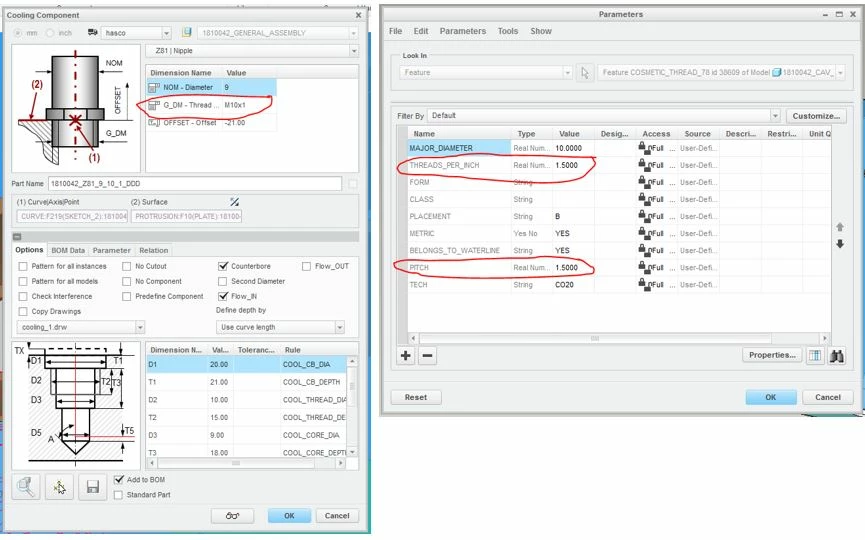Click the Customize... button
The height and width of the screenshot is (540, 865).
(x=816, y=116)
